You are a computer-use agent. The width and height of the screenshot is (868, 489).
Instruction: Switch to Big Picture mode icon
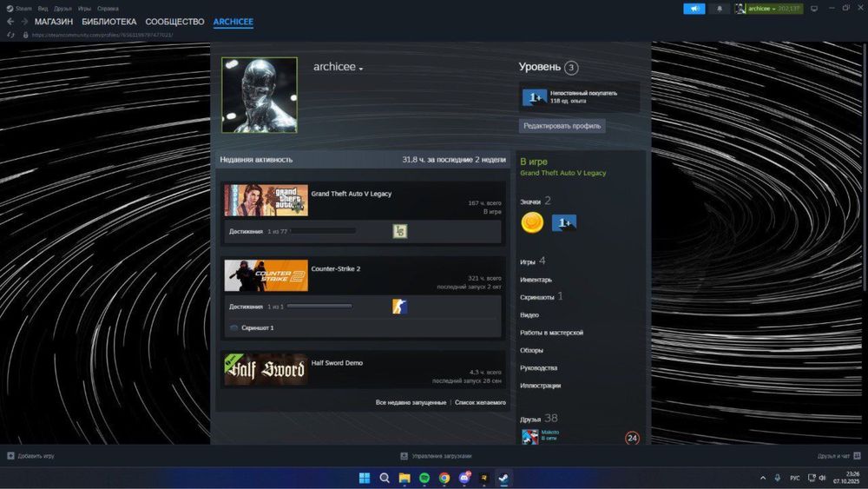click(814, 9)
